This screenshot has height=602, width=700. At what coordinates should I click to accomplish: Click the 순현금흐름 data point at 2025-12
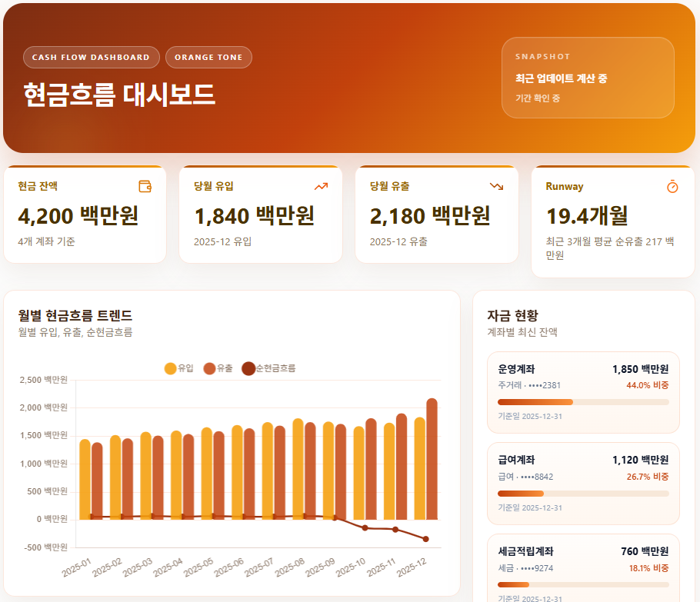[x=425, y=539]
